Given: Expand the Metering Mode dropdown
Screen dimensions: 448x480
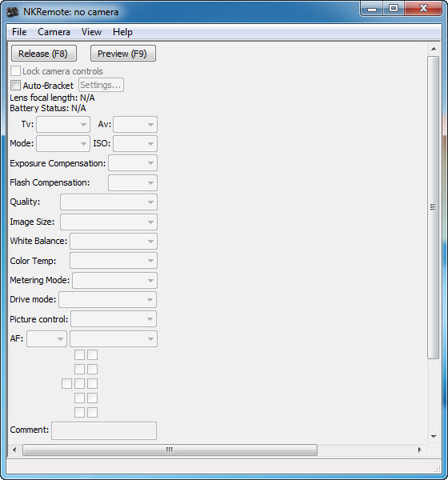Looking at the screenshot, I should (x=115, y=281).
